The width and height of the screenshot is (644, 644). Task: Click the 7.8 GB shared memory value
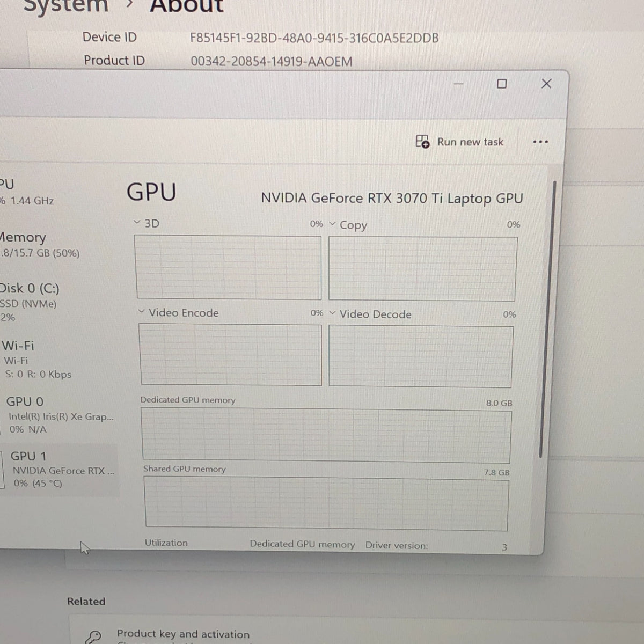pyautogui.click(x=496, y=473)
